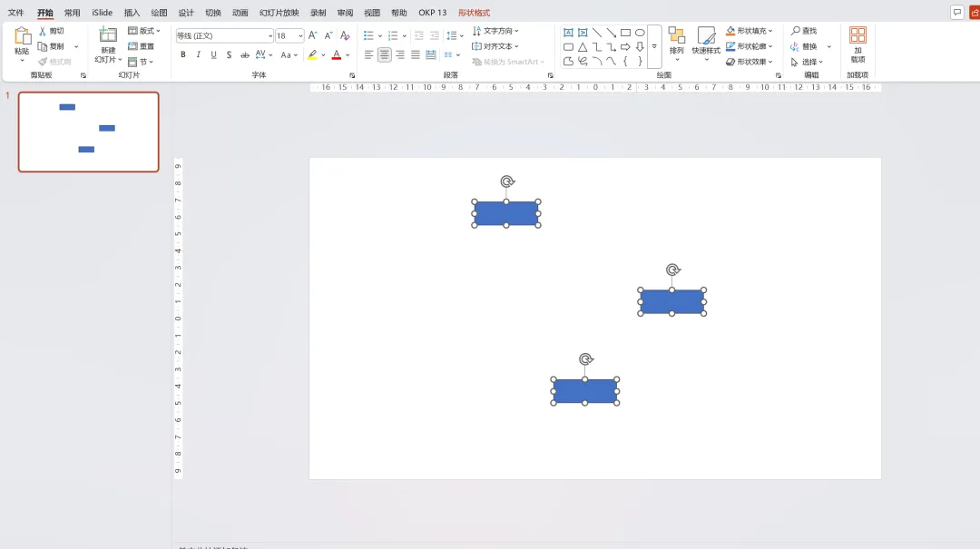Screen dimensions: 980x549
Task: Select the text box shape
Action: (x=568, y=33)
